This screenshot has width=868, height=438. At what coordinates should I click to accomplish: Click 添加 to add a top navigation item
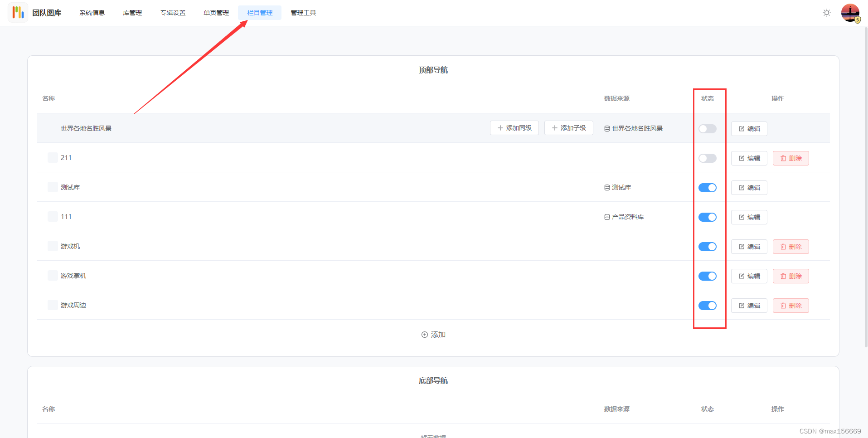pyautogui.click(x=433, y=335)
